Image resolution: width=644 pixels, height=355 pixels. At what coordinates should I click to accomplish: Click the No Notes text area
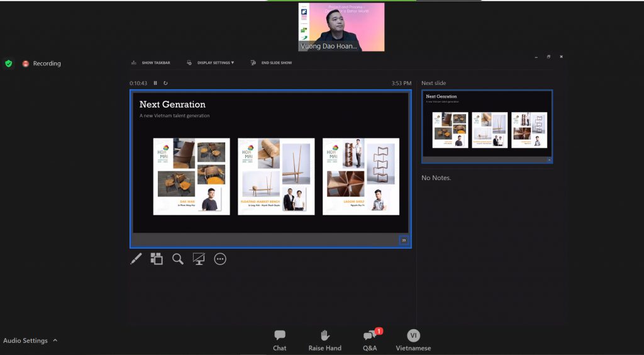click(x=436, y=178)
